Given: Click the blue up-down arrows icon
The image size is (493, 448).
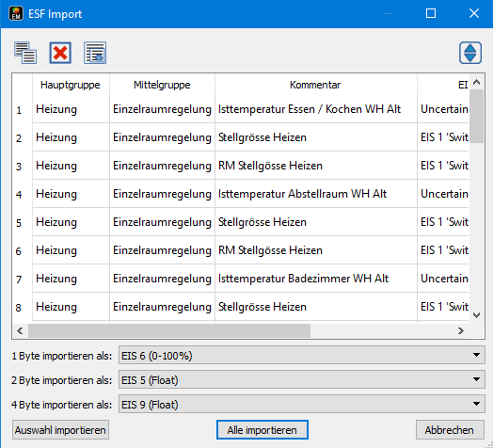Looking at the screenshot, I should coord(470,53).
